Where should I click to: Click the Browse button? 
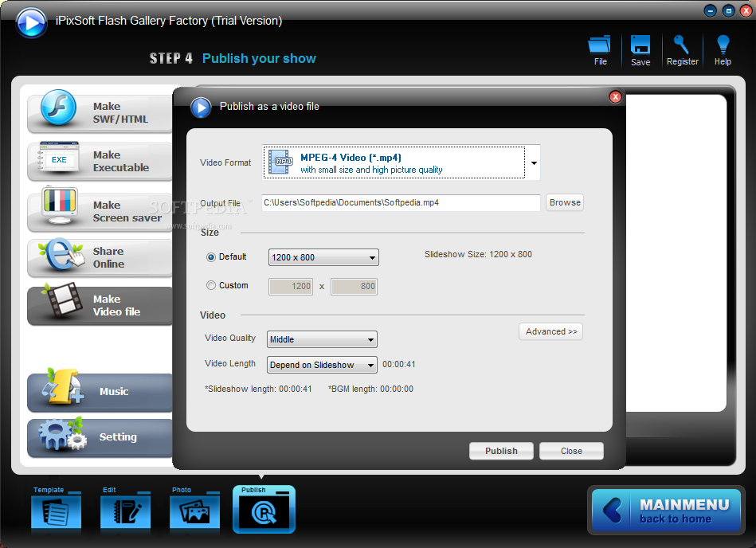565,202
